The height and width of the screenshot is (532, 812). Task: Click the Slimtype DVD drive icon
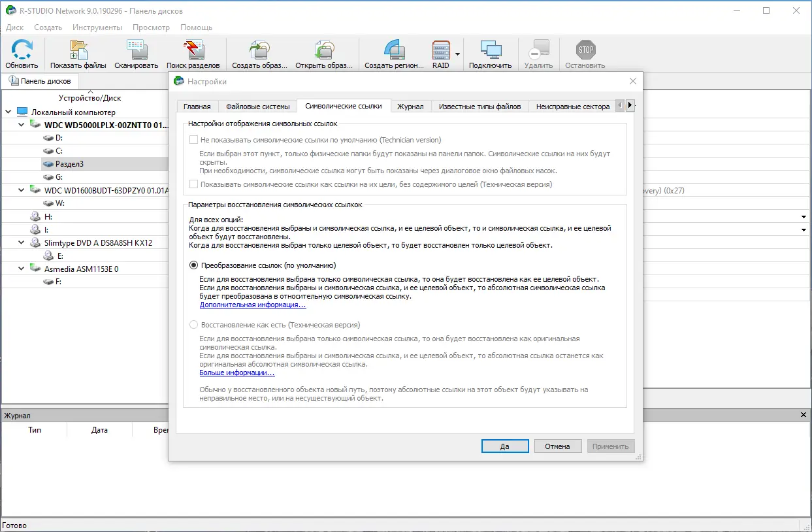(x=35, y=242)
